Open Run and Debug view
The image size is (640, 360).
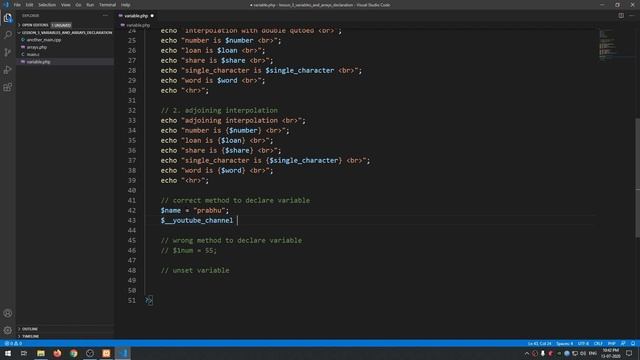(8, 70)
